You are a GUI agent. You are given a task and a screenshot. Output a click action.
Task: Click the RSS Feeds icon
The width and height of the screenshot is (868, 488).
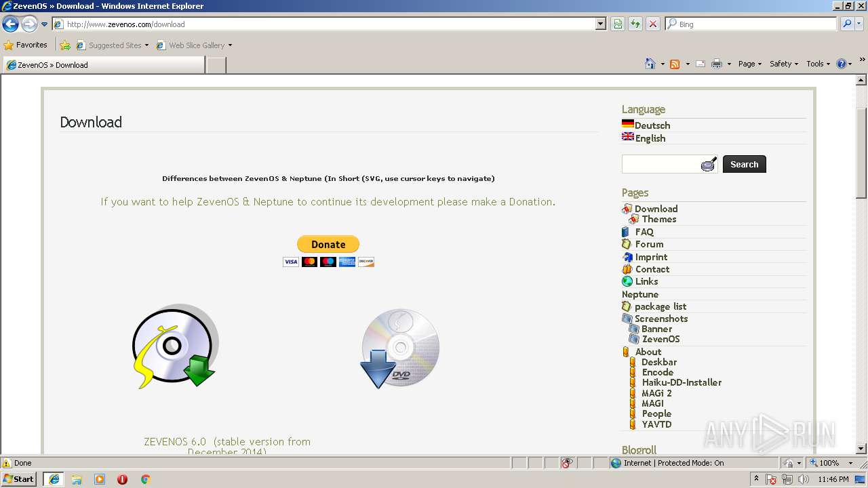click(675, 64)
